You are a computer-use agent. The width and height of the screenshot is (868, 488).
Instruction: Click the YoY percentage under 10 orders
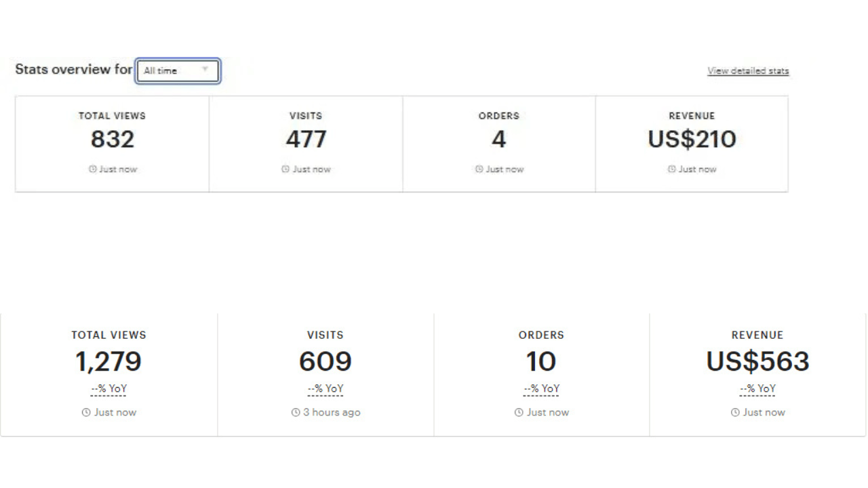(541, 389)
